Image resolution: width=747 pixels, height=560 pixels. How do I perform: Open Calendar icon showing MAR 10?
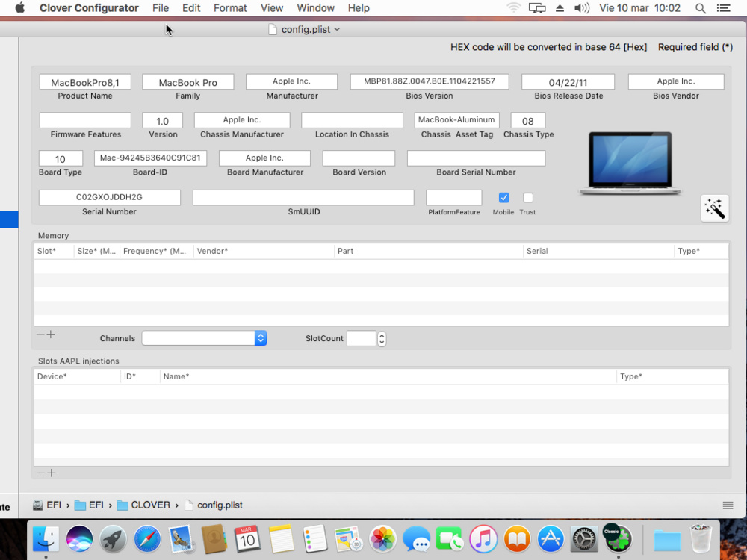click(247, 539)
